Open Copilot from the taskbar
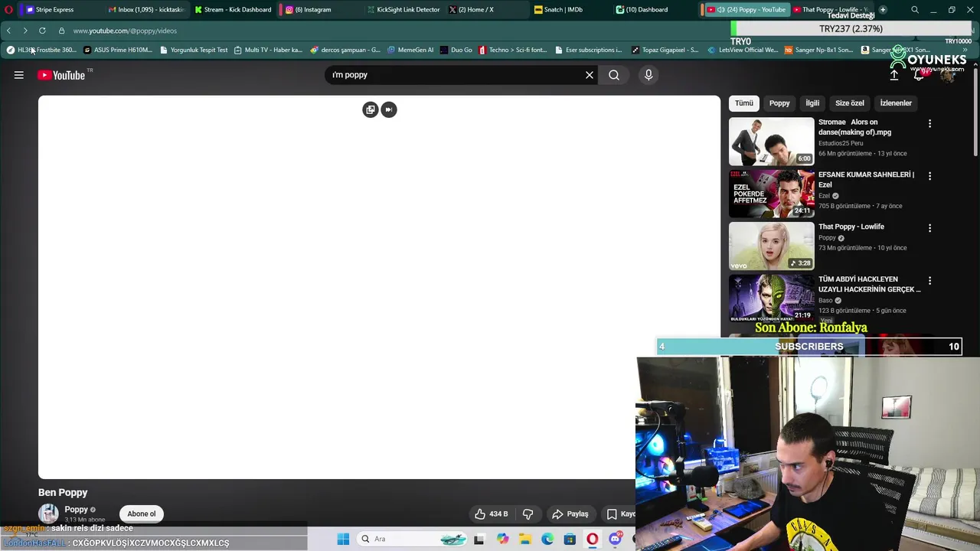The width and height of the screenshot is (980, 551). pyautogui.click(x=502, y=539)
